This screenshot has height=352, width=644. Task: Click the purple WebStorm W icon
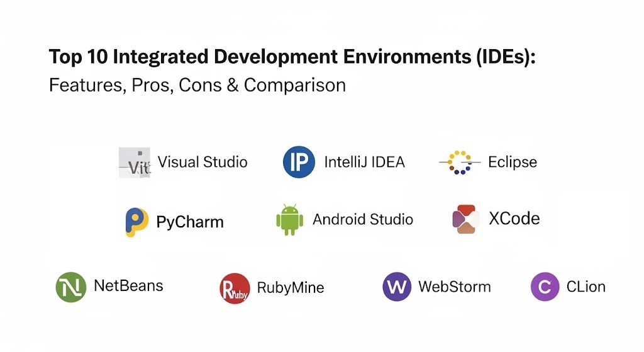(x=397, y=287)
